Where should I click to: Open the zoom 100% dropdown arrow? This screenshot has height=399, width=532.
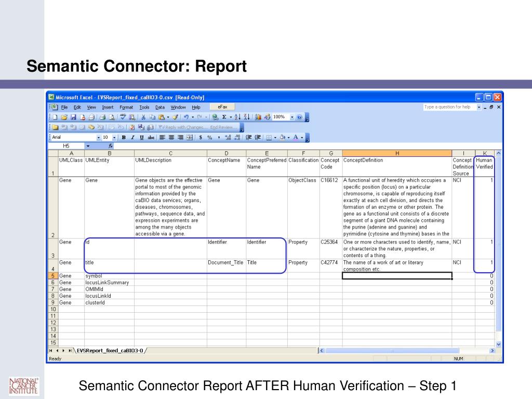coord(292,117)
